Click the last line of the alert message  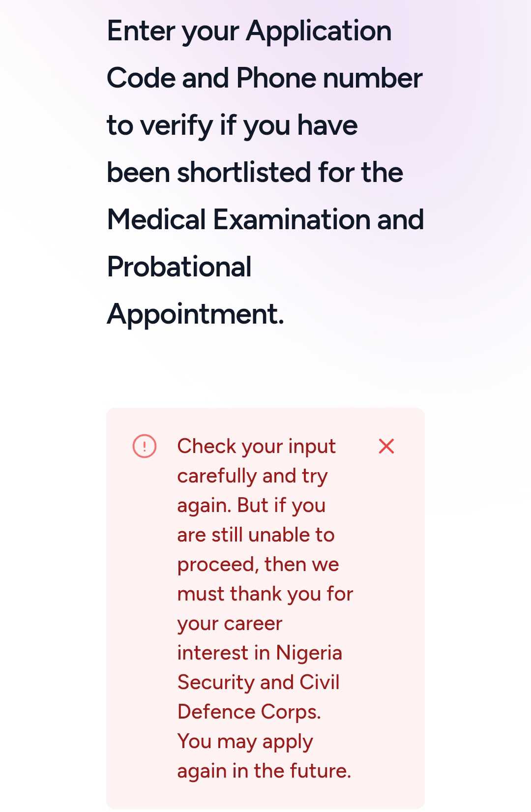(264, 771)
